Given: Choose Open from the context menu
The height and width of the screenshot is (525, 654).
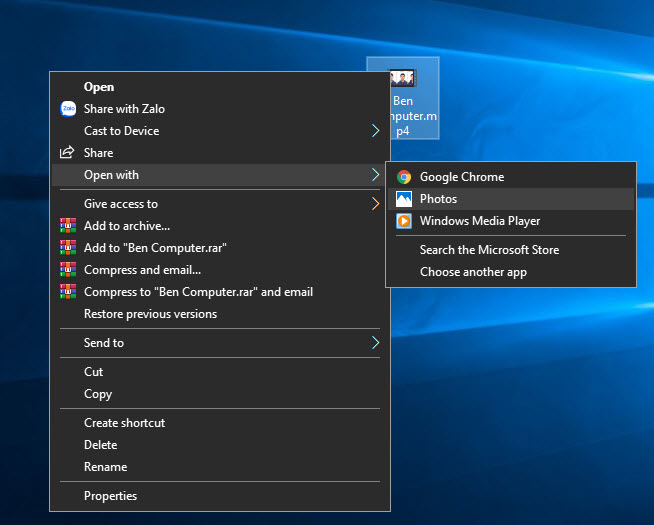Looking at the screenshot, I should click(x=220, y=87).
